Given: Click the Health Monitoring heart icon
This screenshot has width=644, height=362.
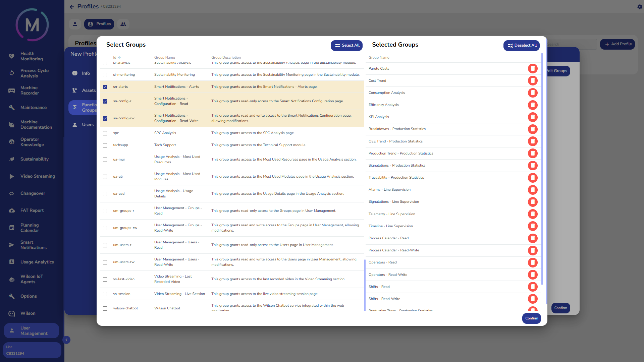Looking at the screenshot, I should [x=12, y=56].
